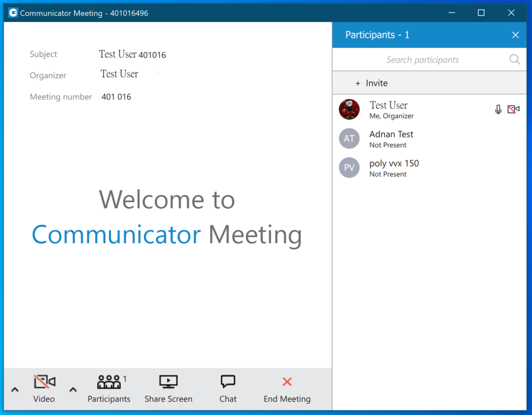532x415 pixels.
Task: Expand the arrow between Video and Participants
Action: (x=73, y=390)
